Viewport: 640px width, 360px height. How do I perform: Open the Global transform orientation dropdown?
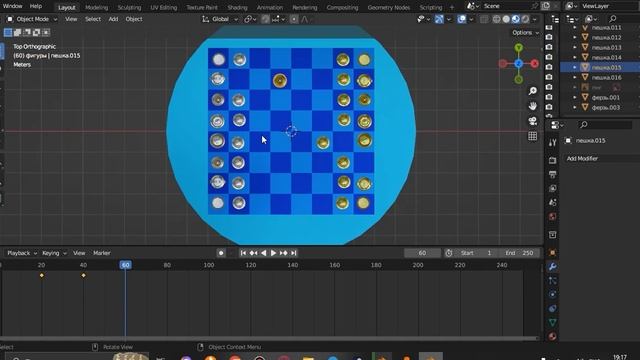pyautogui.click(x=220, y=19)
